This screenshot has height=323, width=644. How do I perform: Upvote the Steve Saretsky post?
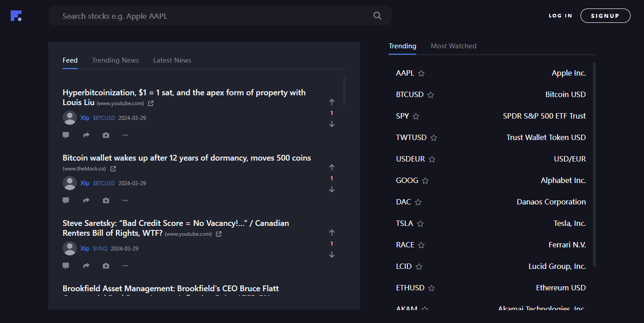tap(332, 233)
